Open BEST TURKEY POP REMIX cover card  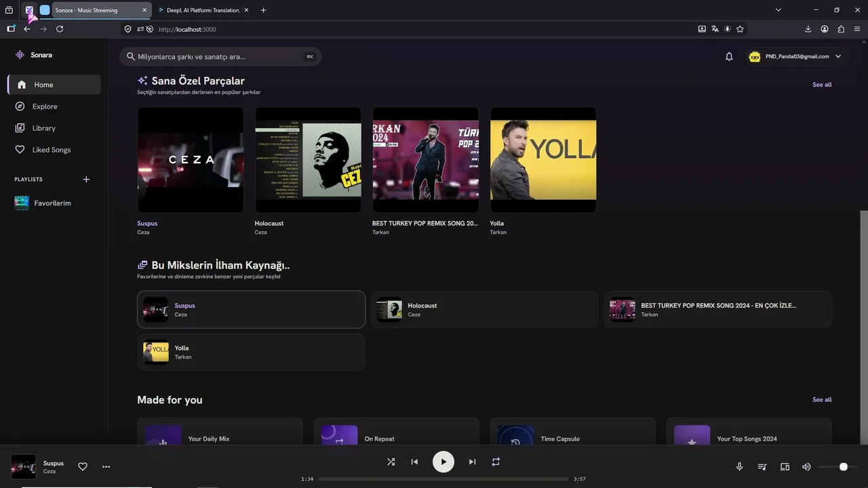[x=426, y=160]
